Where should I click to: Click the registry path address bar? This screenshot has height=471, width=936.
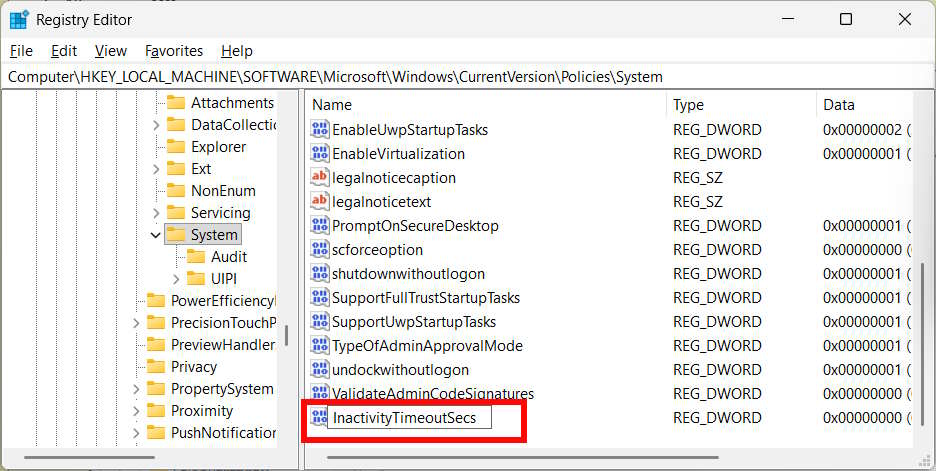(x=468, y=77)
